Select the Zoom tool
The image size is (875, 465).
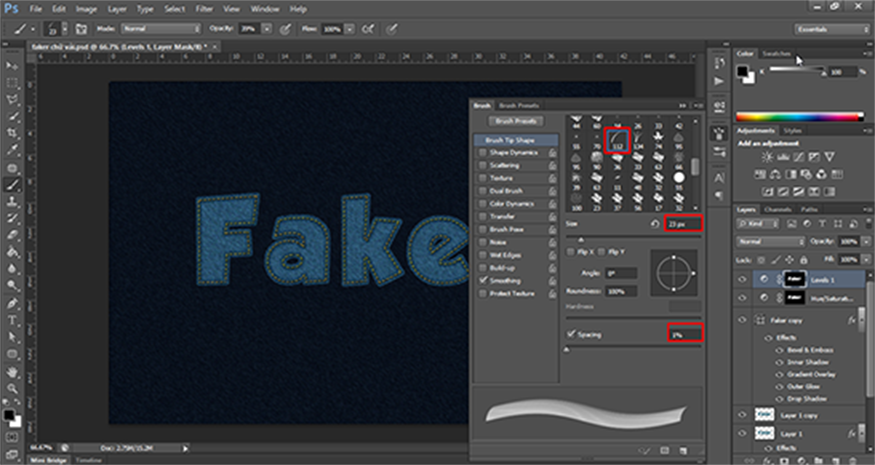click(13, 387)
